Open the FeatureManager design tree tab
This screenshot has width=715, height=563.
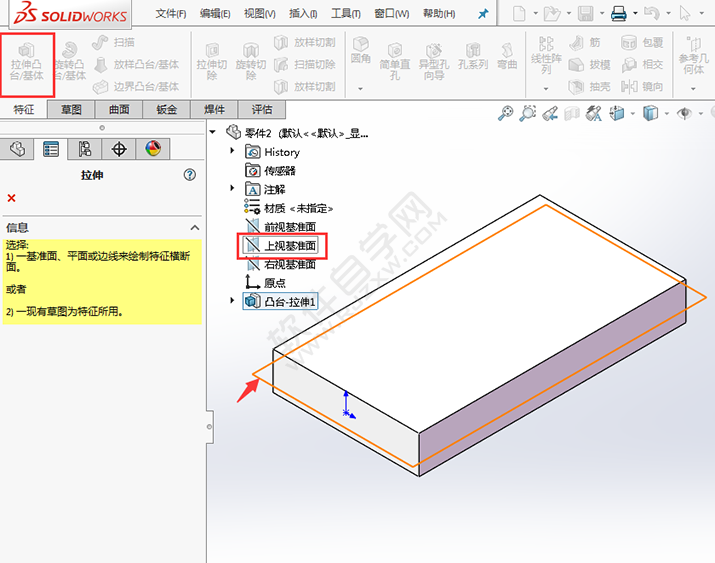(17, 149)
